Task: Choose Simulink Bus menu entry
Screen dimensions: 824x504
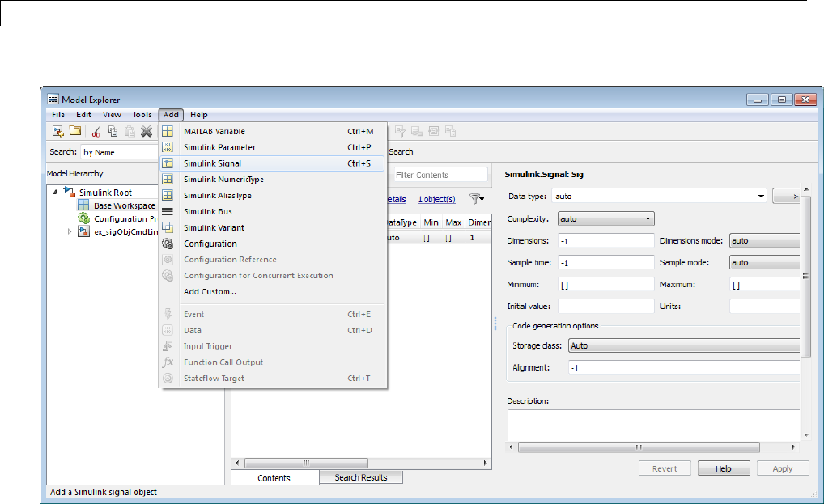Action: (272, 212)
